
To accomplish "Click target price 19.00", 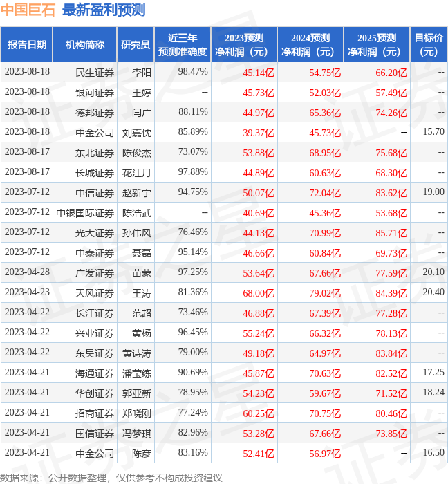I will (x=433, y=192).
